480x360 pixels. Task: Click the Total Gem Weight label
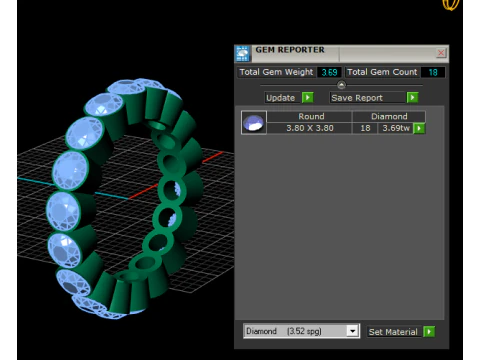(276, 72)
